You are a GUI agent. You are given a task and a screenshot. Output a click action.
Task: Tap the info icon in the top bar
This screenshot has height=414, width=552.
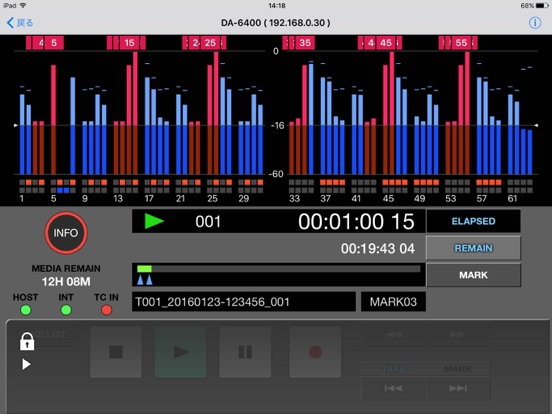point(535,23)
